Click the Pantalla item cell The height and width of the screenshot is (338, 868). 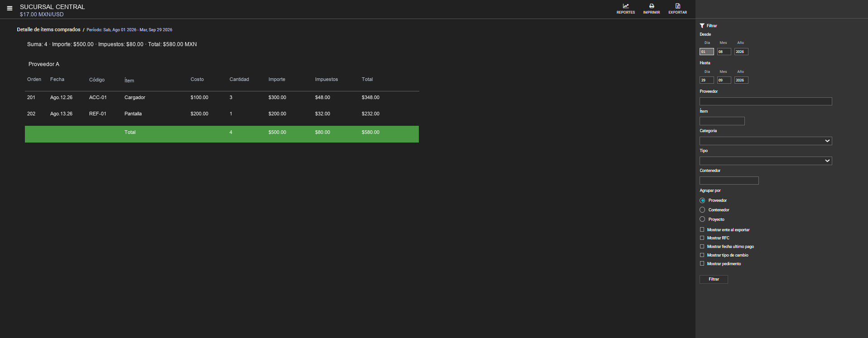coord(133,114)
